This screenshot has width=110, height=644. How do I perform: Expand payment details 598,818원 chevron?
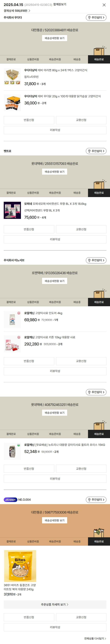click(x=29, y=11)
